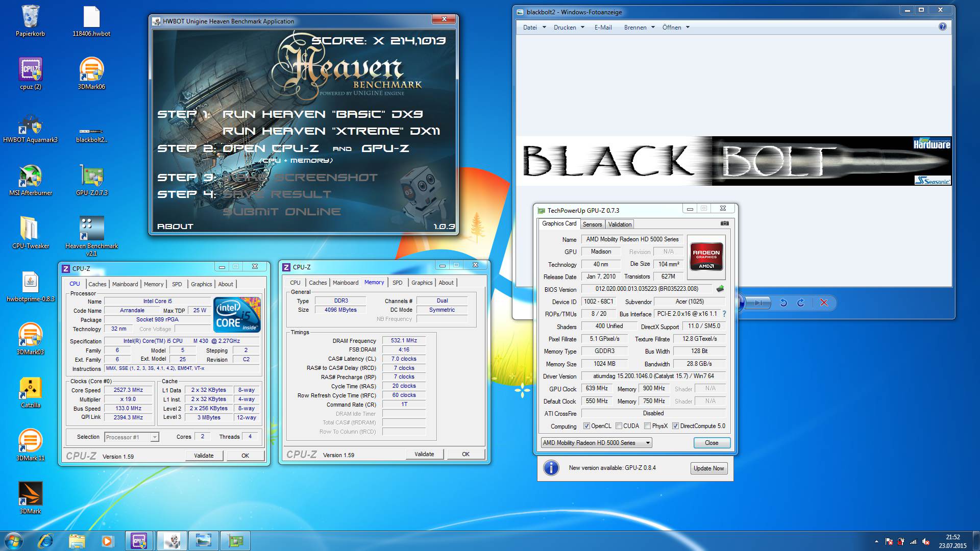
Task: Toggle the OpenCL checkbox in GPU-Z
Action: [586, 426]
